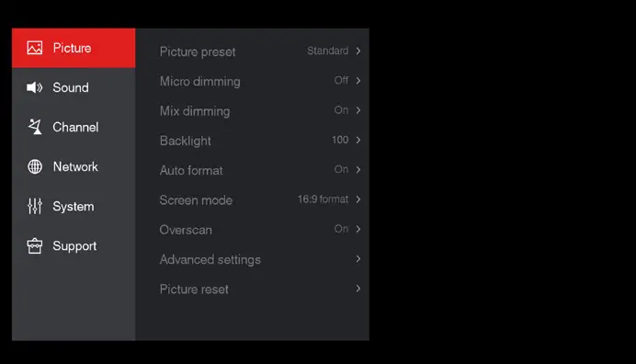Image resolution: width=636 pixels, height=364 pixels.
Task: Select the Network menu label
Action: coord(75,166)
